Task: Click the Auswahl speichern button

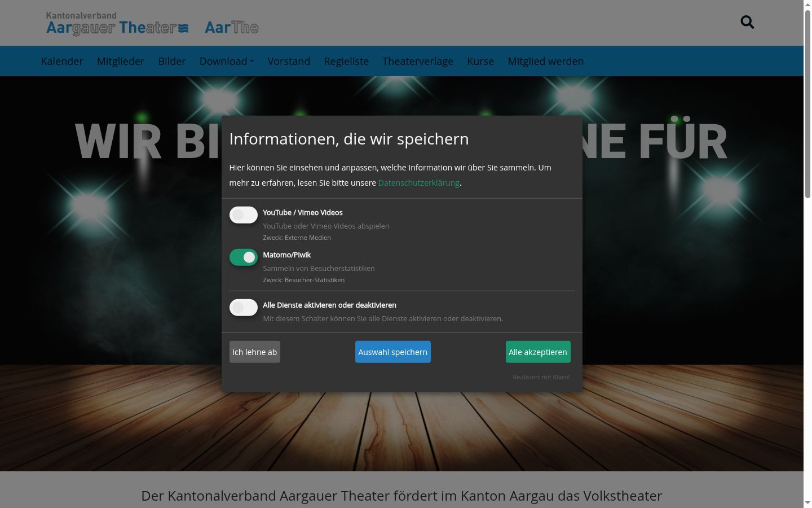Action: point(393,352)
